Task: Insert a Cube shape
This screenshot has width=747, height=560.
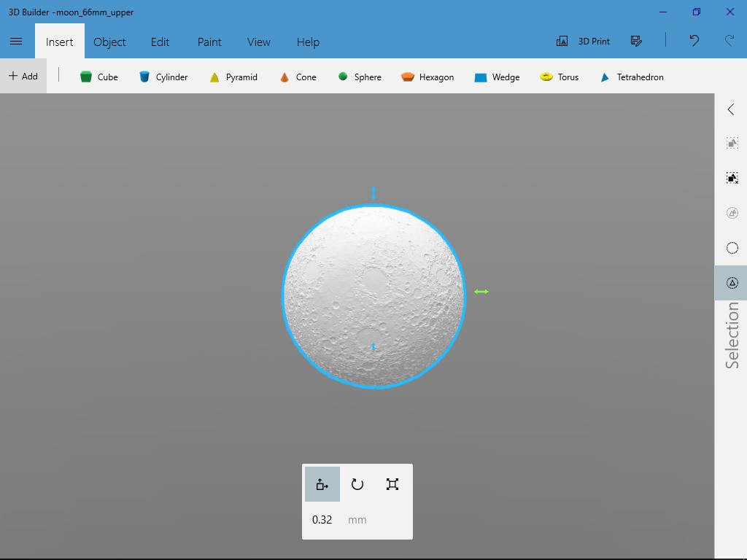Action: [x=99, y=77]
